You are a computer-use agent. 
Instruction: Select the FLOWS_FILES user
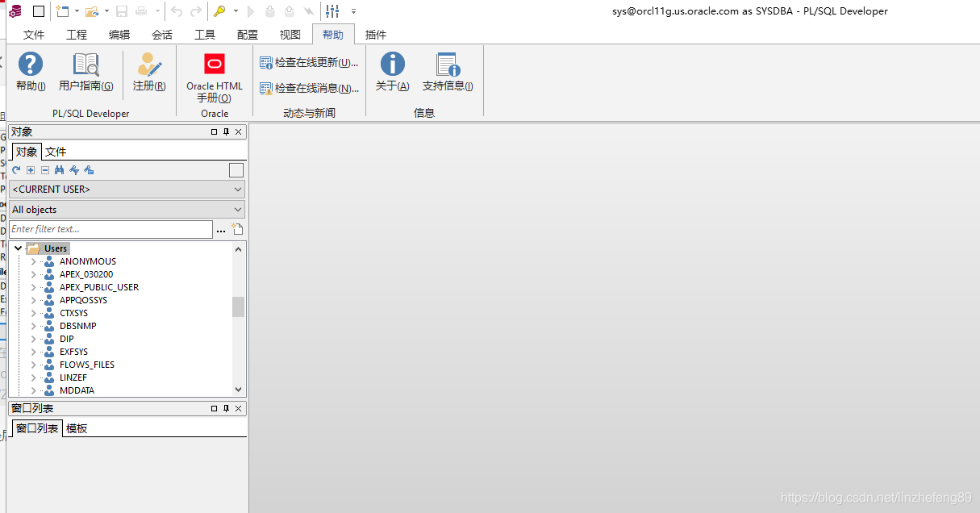(87, 365)
